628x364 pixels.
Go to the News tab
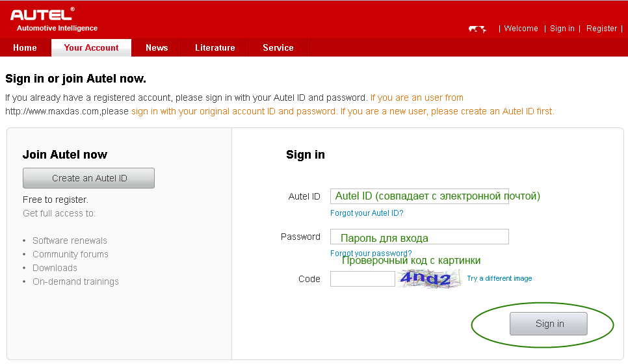[157, 47]
